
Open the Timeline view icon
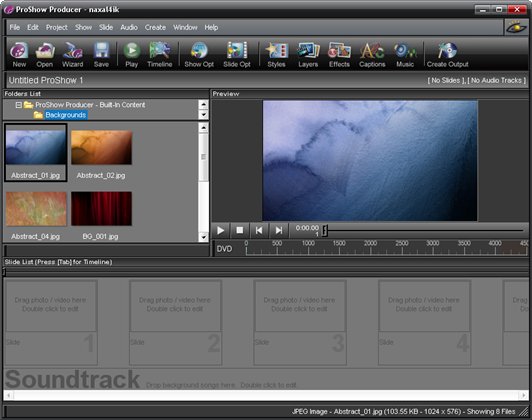(x=159, y=54)
